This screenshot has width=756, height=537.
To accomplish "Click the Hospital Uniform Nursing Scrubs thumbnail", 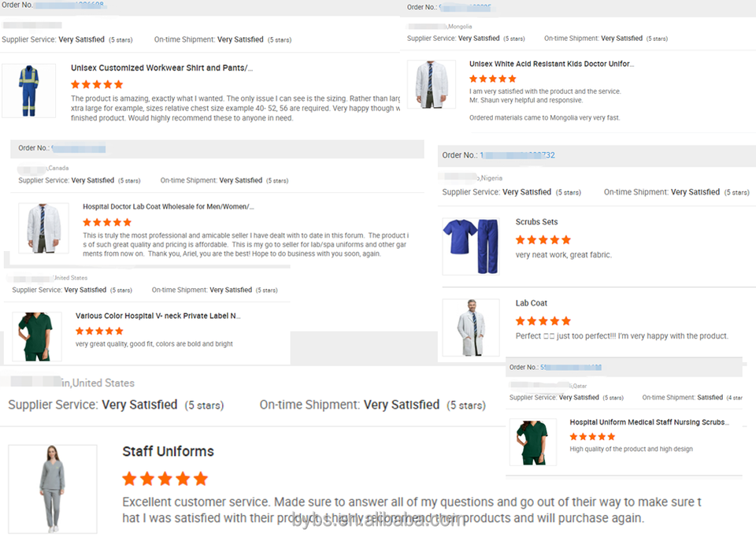I will click(532, 442).
